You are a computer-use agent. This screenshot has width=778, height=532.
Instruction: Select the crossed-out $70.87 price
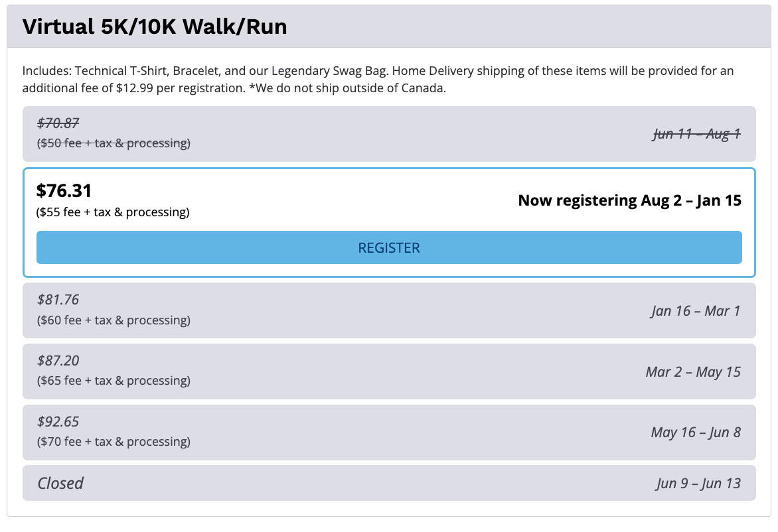(x=59, y=123)
